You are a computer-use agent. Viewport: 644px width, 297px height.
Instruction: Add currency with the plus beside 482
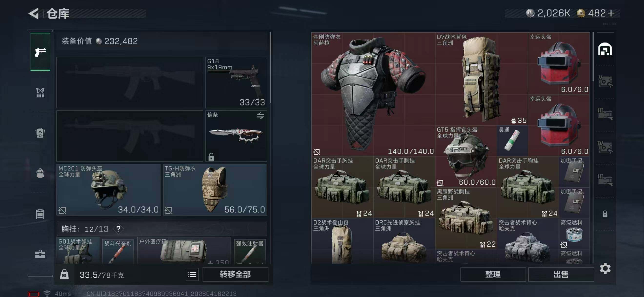[x=611, y=13]
